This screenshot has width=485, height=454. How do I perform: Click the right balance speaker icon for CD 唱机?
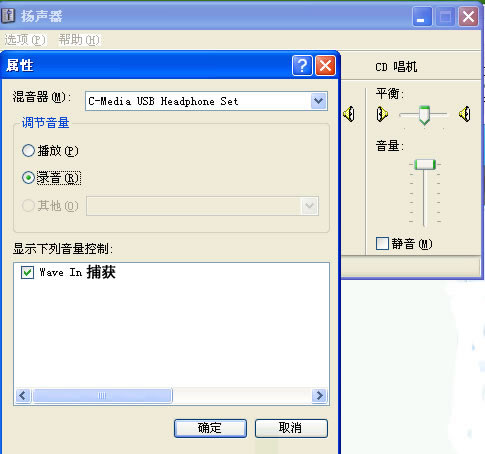click(x=465, y=114)
